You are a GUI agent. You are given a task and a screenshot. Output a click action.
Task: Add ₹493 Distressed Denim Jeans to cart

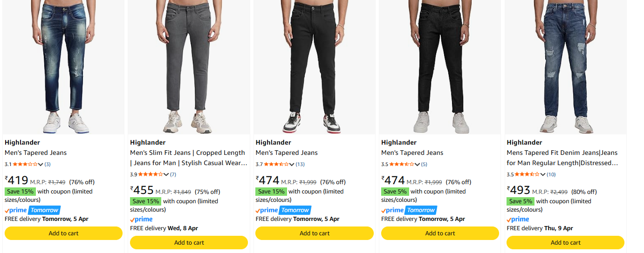click(565, 243)
